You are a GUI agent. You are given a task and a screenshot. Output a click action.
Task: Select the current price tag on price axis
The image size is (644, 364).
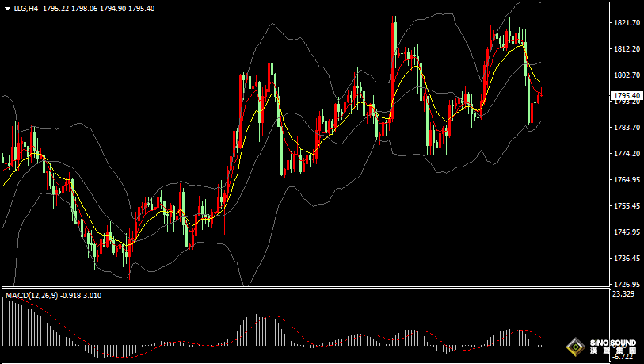627,96
